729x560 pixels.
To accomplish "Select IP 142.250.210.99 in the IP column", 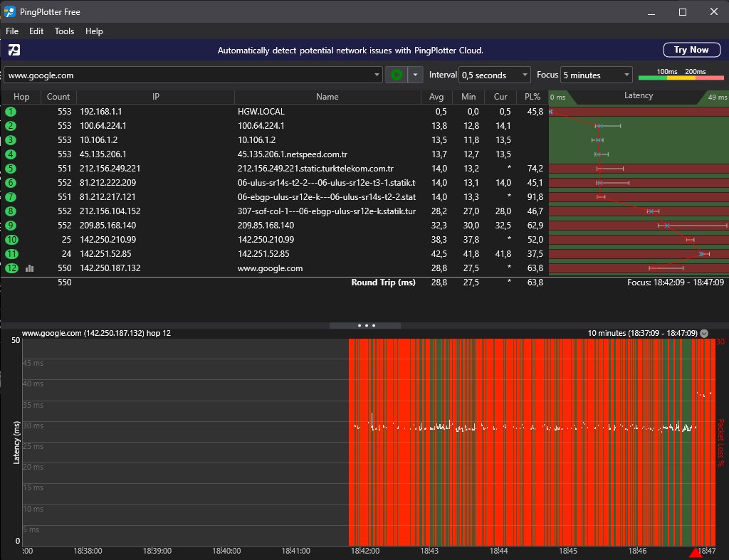I will point(108,240).
